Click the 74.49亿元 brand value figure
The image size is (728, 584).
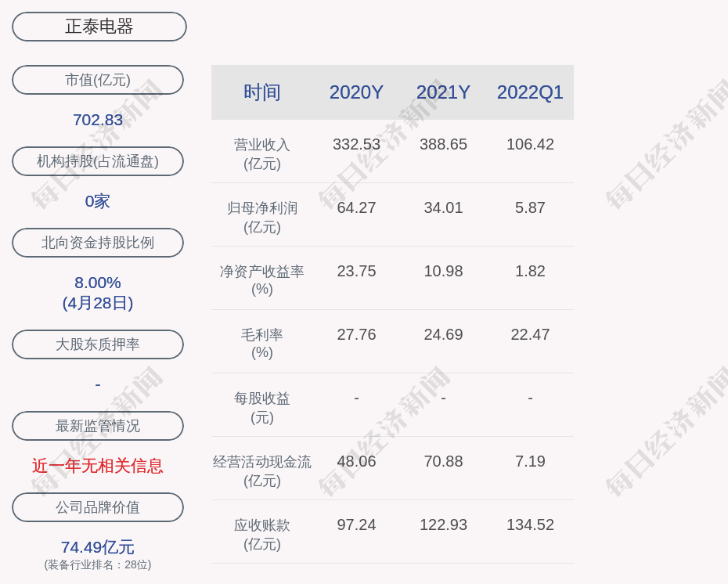[98, 547]
